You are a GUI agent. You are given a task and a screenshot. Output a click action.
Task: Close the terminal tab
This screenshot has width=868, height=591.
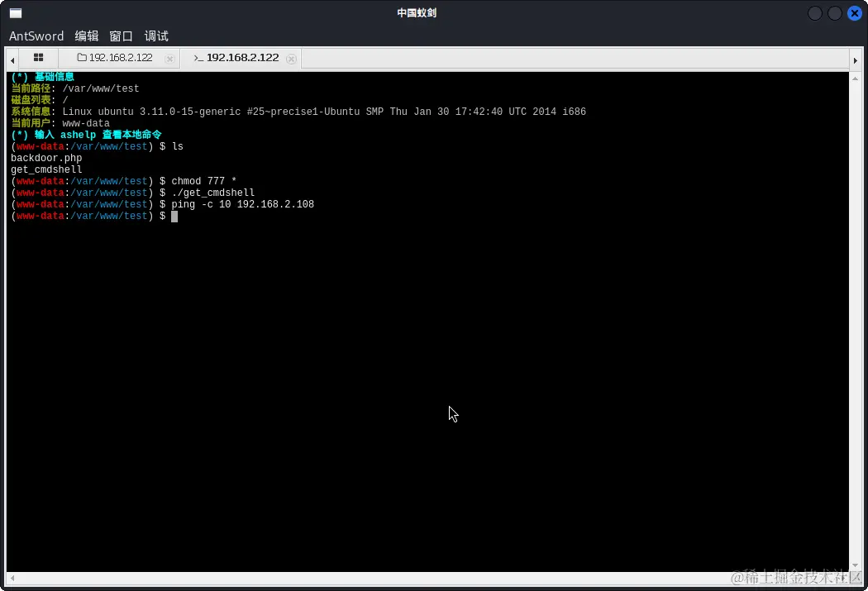tap(291, 59)
